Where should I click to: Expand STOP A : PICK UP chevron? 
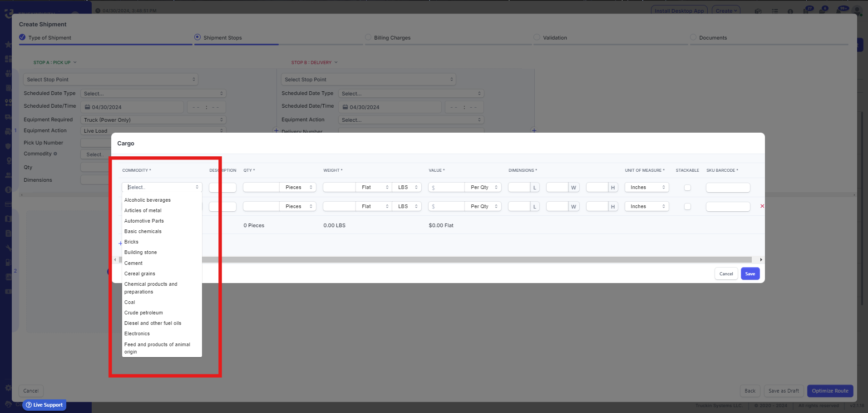(75, 62)
